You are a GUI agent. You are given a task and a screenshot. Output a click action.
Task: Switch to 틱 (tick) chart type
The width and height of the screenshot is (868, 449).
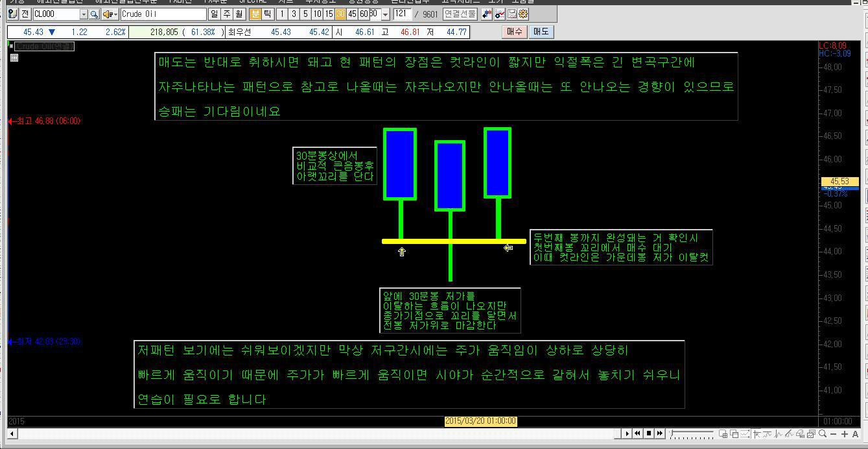267,14
